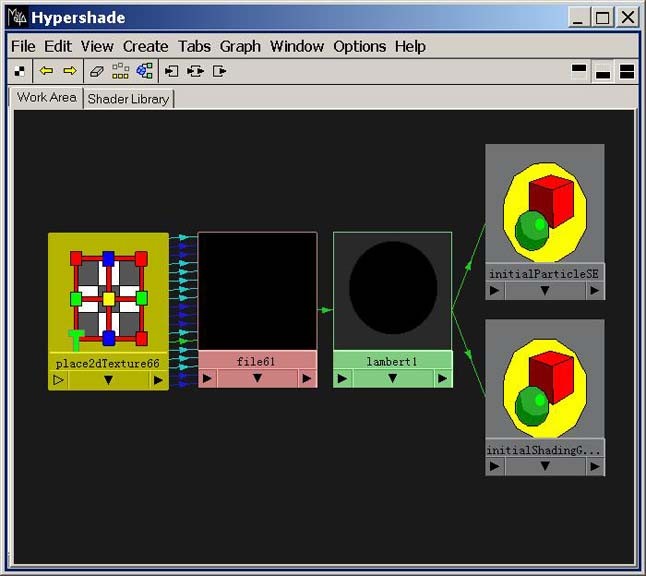Click file61 left input triangle
646x576 pixels.
pos(207,378)
